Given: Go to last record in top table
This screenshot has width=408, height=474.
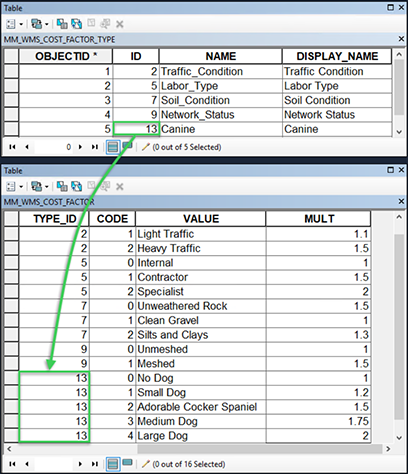Looking at the screenshot, I should click(95, 147).
